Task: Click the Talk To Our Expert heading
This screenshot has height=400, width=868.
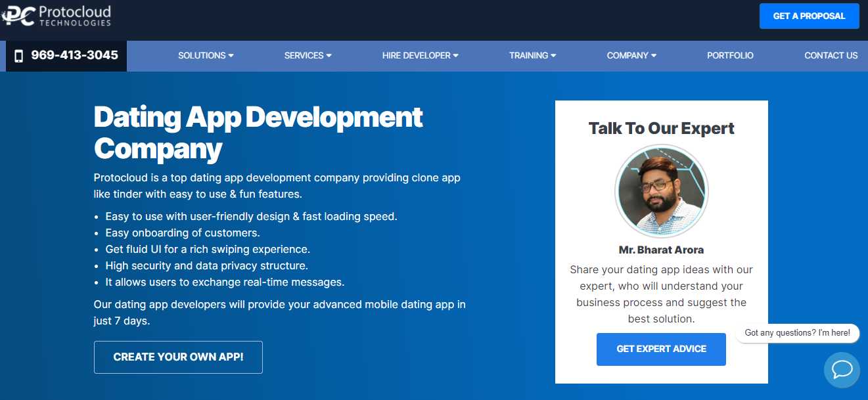Action: point(661,128)
